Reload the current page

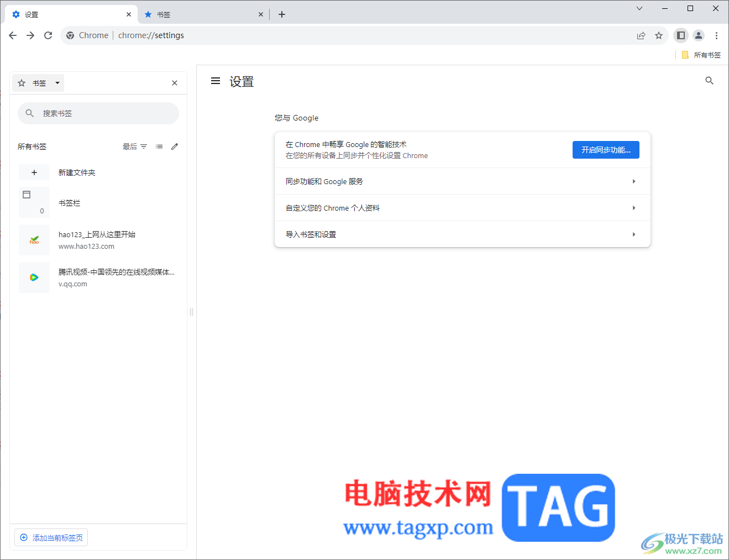(x=48, y=35)
